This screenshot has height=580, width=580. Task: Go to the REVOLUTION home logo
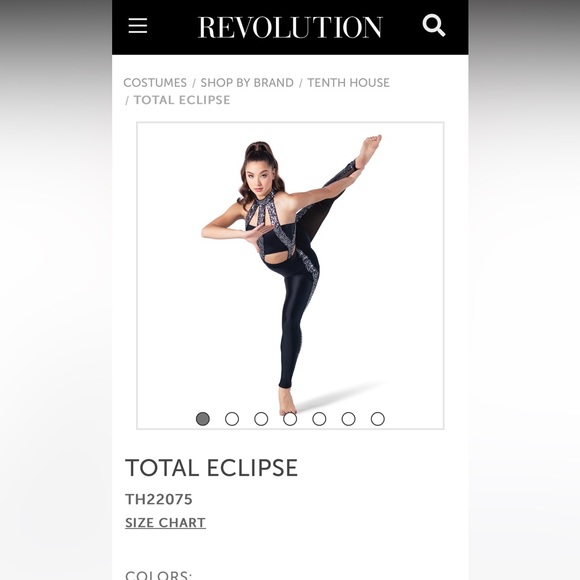click(x=290, y=27)
